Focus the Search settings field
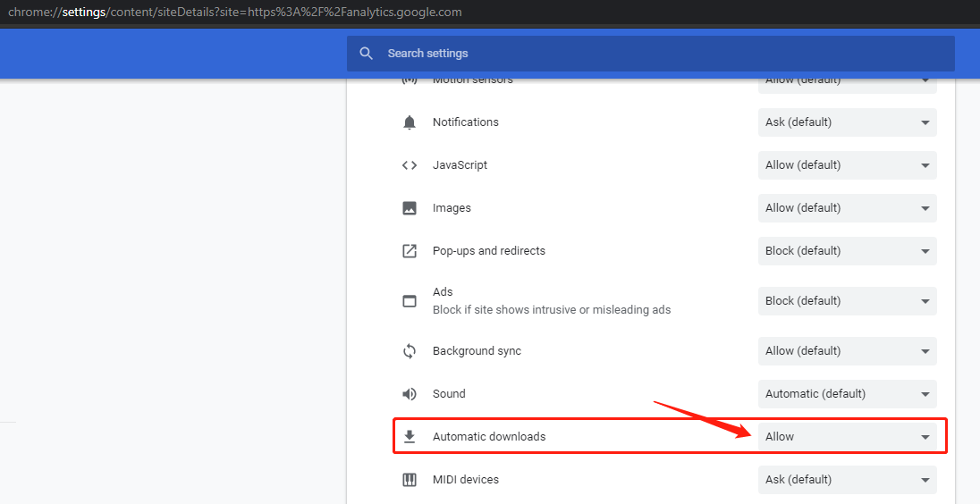980x504 pixels. (651, 54)
